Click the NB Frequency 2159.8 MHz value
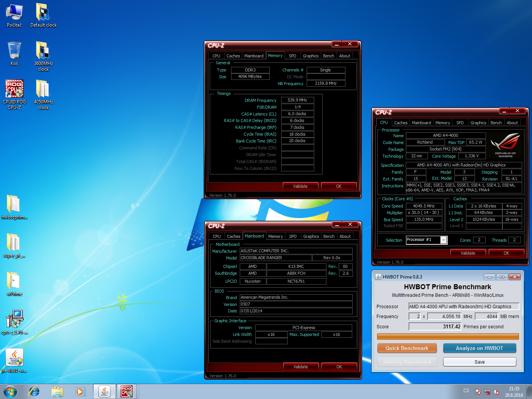This screenshot has width=532, height=399. pos(326,83)
